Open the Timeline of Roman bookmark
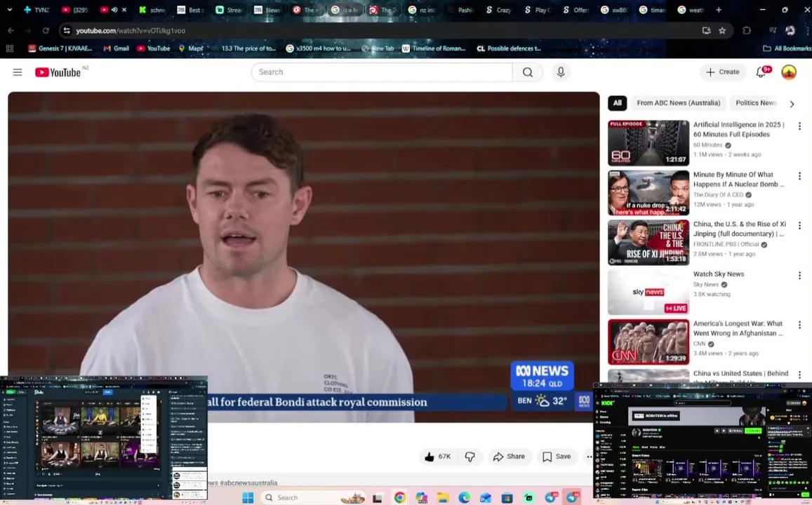Screen dimensions: 812x505 [x=434, y=48]
